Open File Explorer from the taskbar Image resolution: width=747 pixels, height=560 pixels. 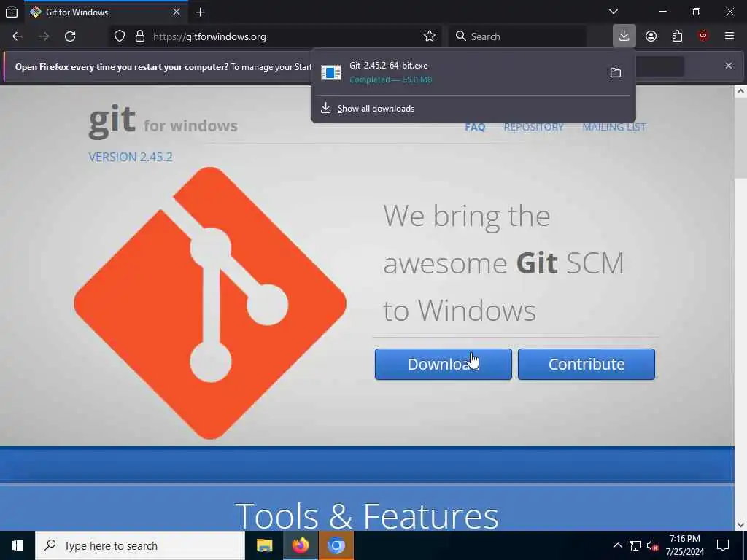coord(264,545)
